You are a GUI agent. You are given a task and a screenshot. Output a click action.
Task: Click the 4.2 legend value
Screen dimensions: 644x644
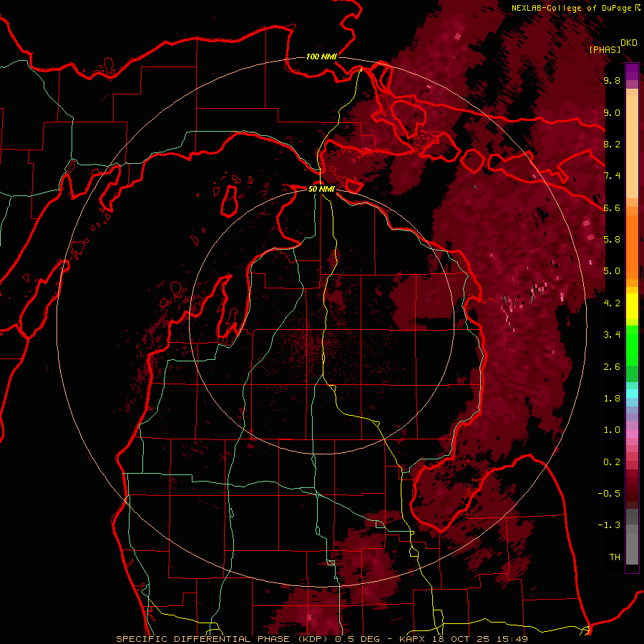(x=612, y=303)
